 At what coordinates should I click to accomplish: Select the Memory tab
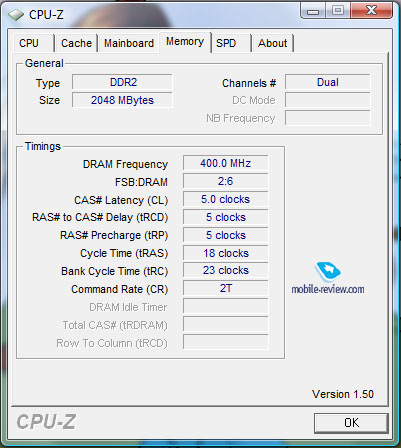pos(185,42)
